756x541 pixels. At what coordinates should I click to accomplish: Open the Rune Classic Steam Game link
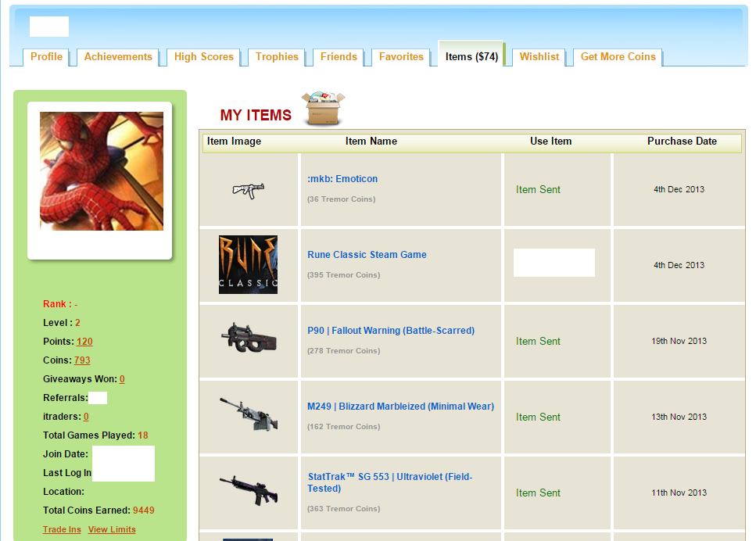click(x=367, y=255)
